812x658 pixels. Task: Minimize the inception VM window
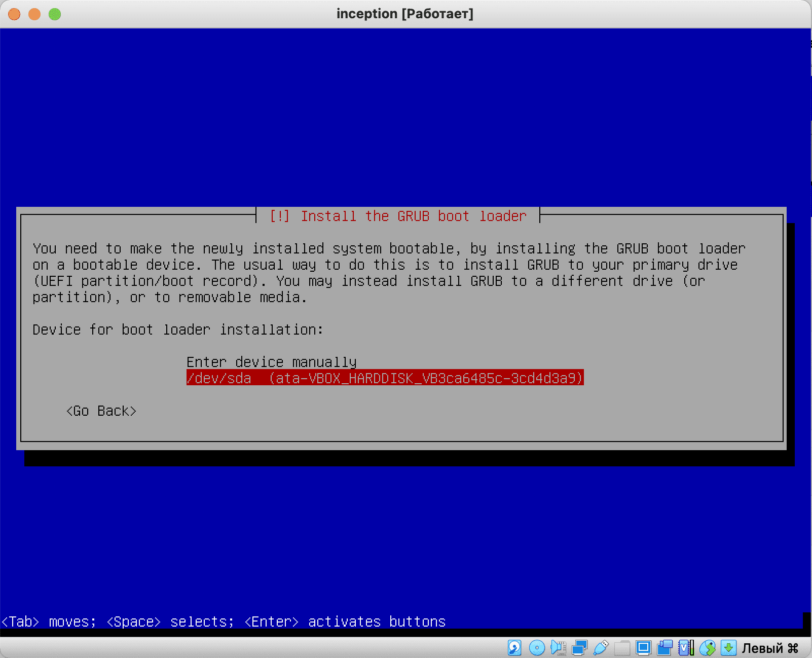tap(34, 14)
